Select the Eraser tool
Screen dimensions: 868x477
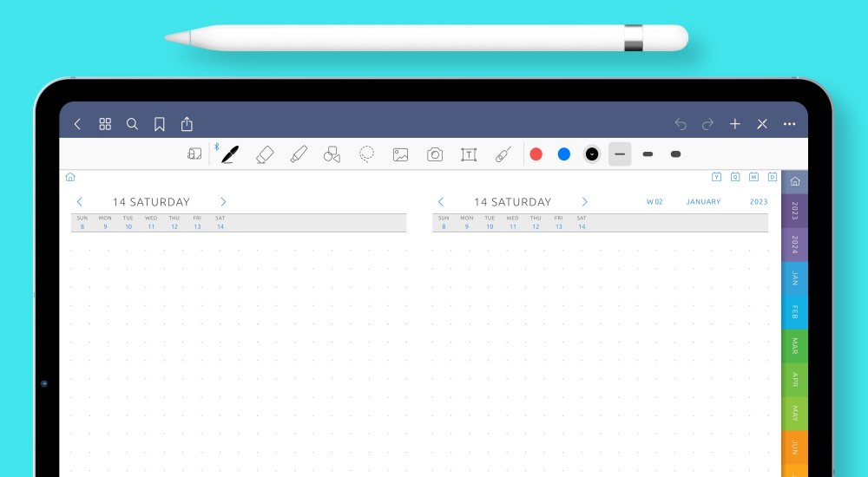[x=265, y=154]
